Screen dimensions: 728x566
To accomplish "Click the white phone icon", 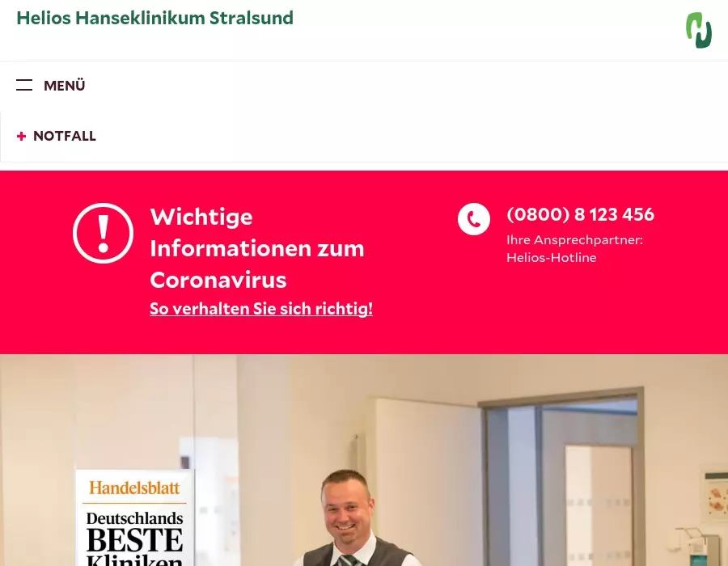I will tap(473, 219).
